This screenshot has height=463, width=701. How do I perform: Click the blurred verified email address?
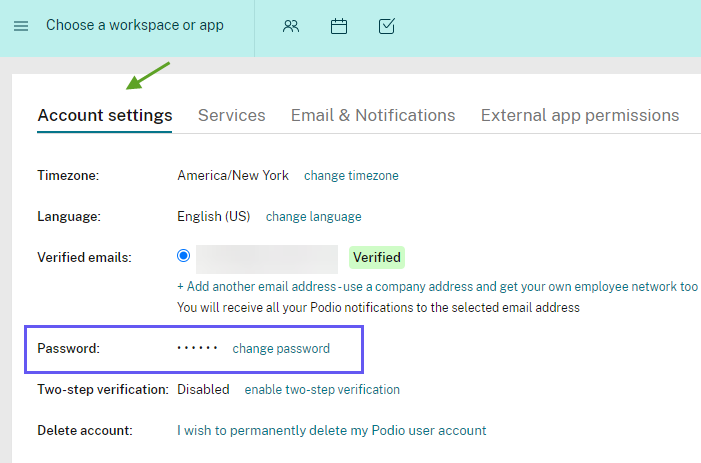click(267, 259)
